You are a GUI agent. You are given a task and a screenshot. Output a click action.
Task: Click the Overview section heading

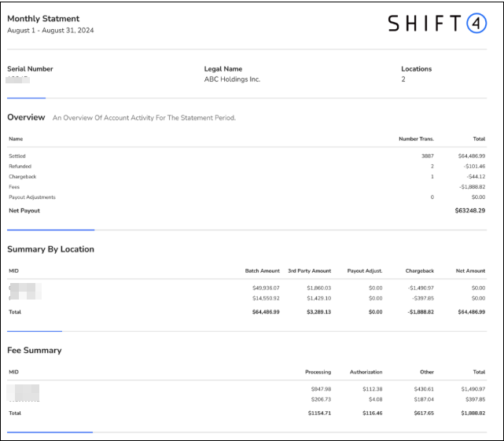26,117
